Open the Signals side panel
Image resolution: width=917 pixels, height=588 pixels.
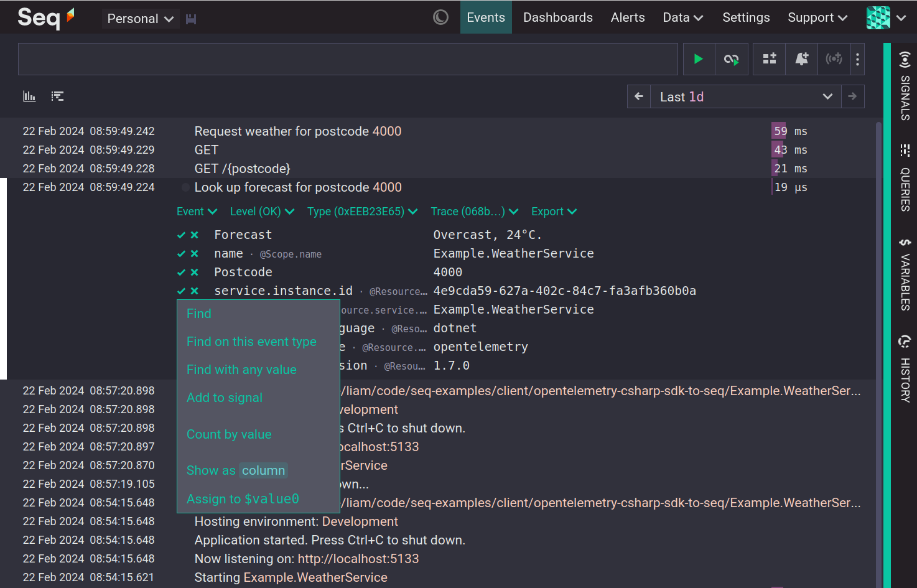pyautogui.click(x=905, y=86)
